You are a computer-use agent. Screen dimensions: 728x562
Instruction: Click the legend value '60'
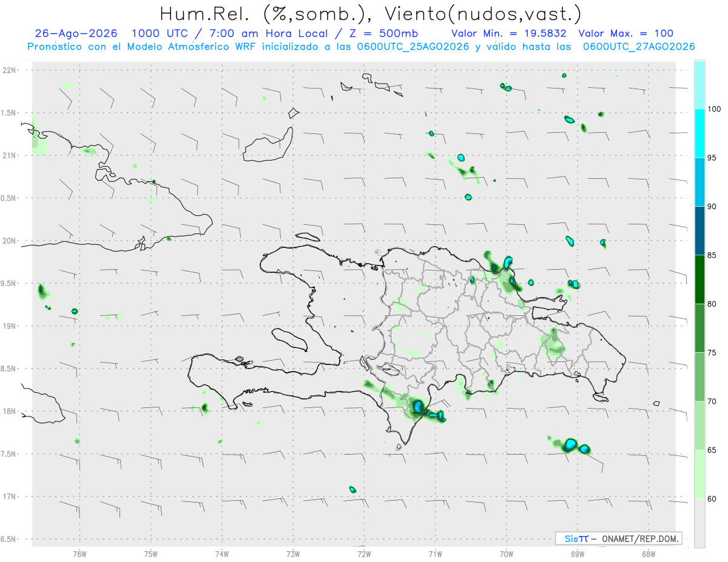(712, 499)
